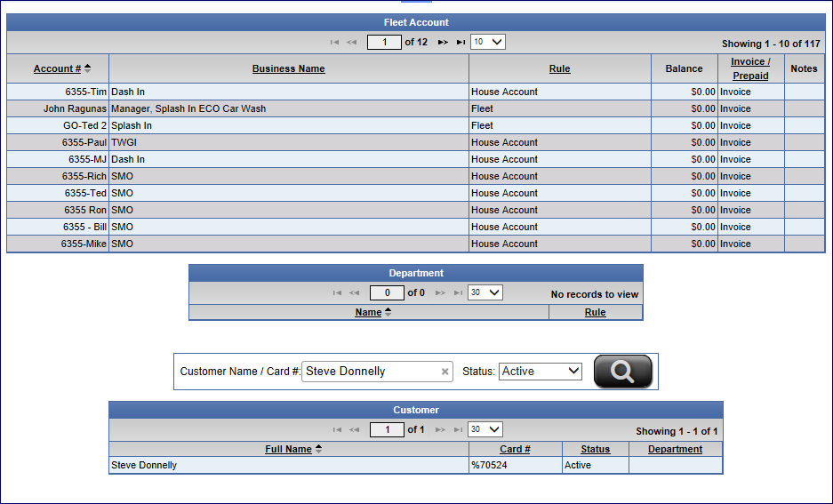Click sort arrows beside Full Name header
Screen dimensions: 833x504
[319, 449]
